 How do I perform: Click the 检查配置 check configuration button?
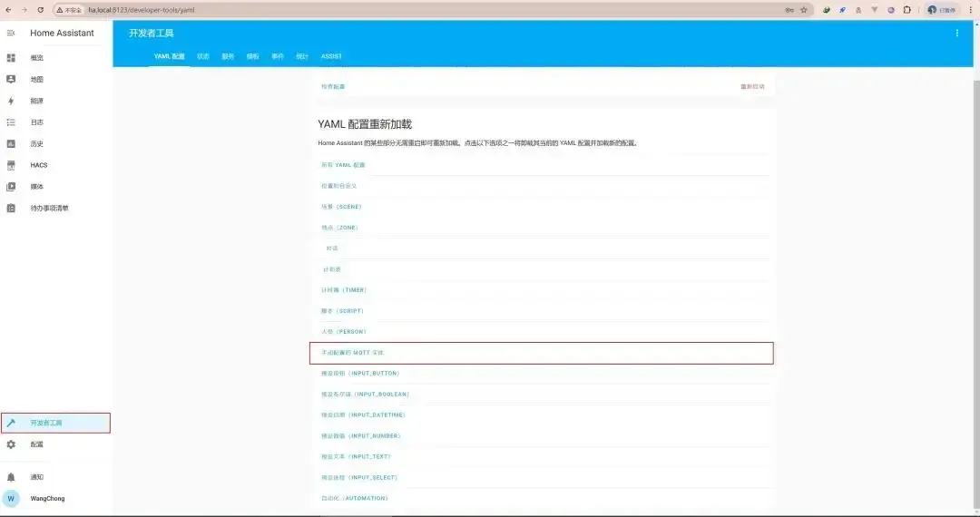click(x=333, y=87)
